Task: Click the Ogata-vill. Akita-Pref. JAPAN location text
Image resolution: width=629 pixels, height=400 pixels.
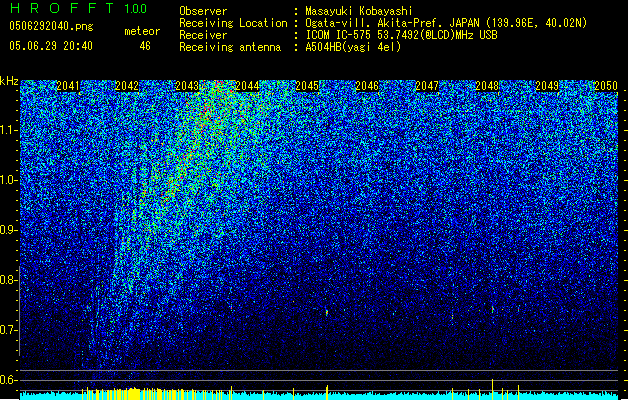Action: click(446, 23)
